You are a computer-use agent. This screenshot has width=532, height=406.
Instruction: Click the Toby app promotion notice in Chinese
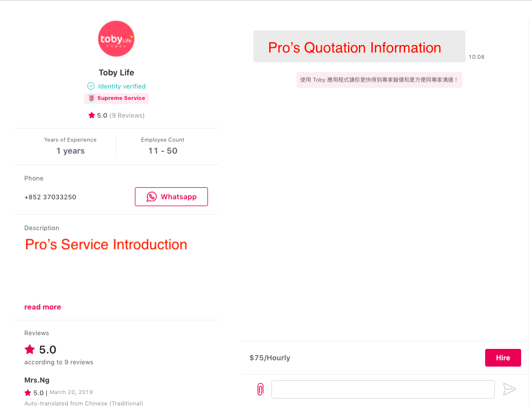click(379, 80)
